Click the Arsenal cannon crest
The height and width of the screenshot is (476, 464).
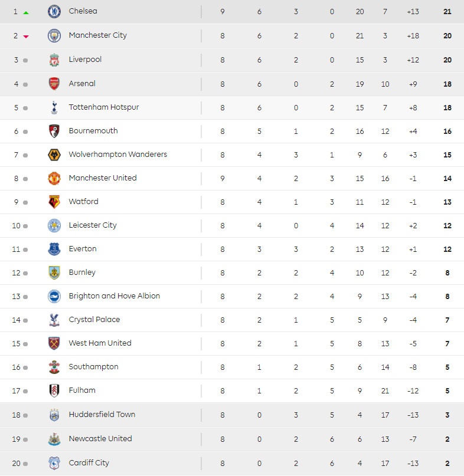point(54,84)
